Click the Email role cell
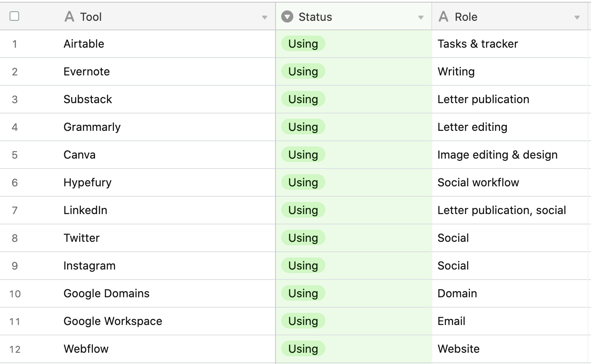Viewport: 591px width, 364px height. click(510, 321)
